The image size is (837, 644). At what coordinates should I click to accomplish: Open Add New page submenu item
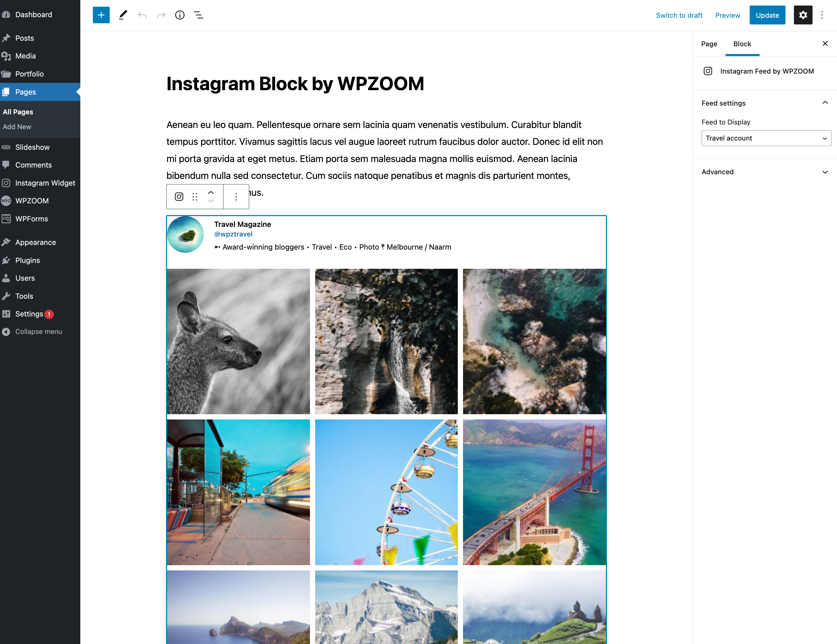coord(17,127)
